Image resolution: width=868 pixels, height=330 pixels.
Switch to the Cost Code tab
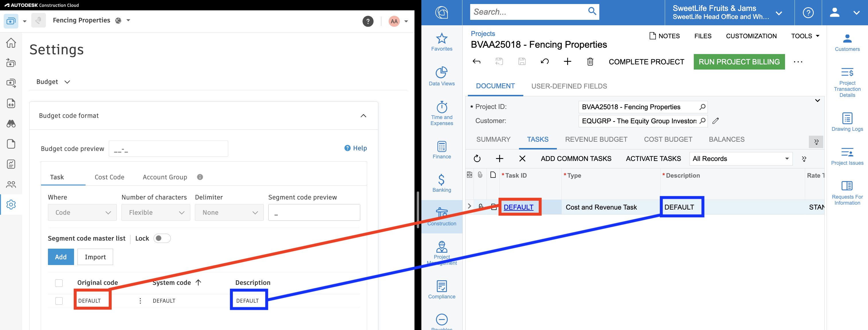[109, 177]
